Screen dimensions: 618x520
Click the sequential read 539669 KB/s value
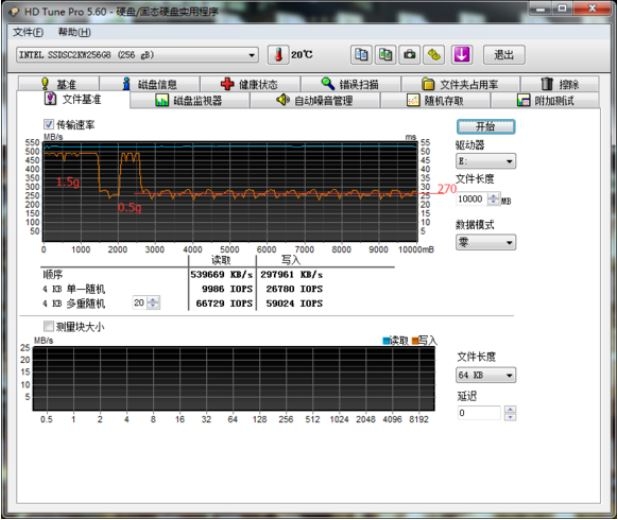(222, 274)
